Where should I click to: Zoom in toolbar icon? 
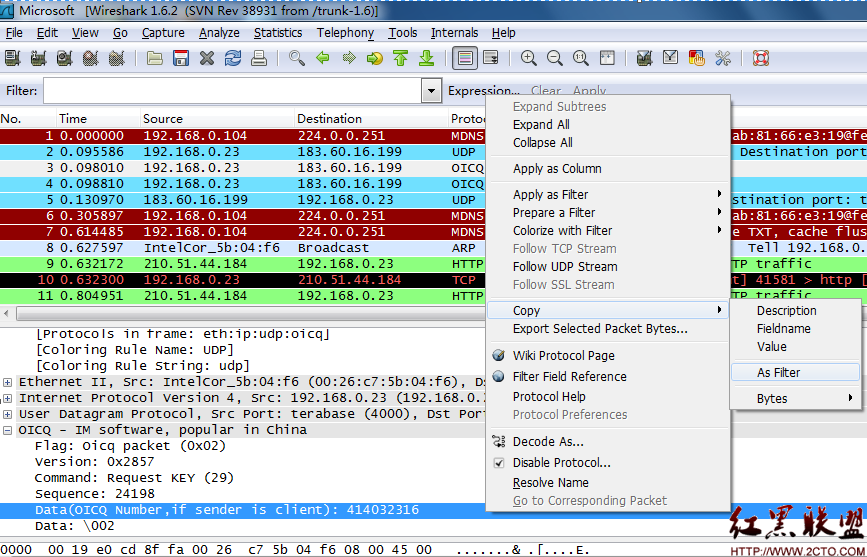coord(529,58)
